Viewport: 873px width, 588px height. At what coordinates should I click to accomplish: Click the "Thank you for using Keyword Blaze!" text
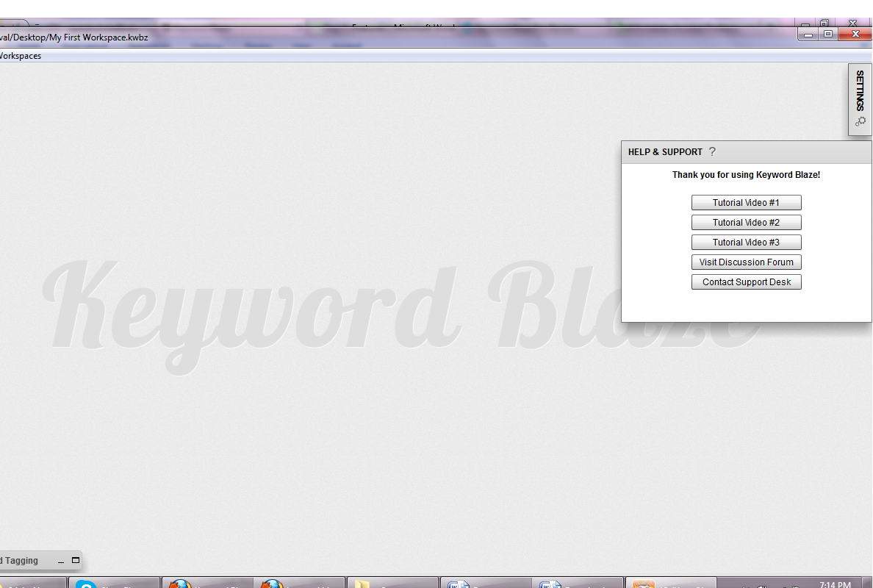coord(746,175)
